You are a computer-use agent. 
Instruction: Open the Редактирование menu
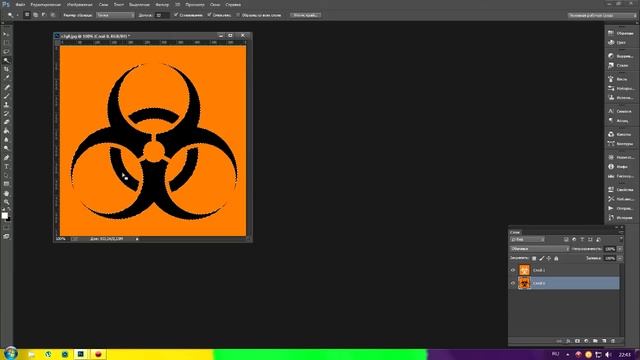click(x=46, y=4)
